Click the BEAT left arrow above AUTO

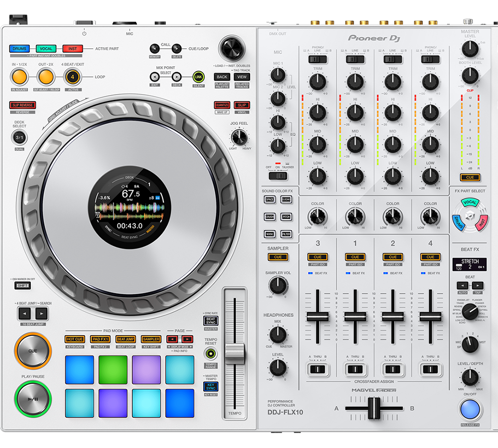[462, 285]
